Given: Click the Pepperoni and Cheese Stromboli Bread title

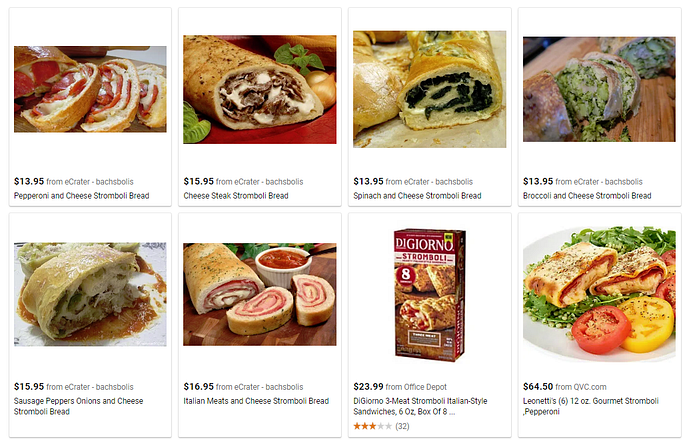Looking at the screenshot, I should coord(82,196).
